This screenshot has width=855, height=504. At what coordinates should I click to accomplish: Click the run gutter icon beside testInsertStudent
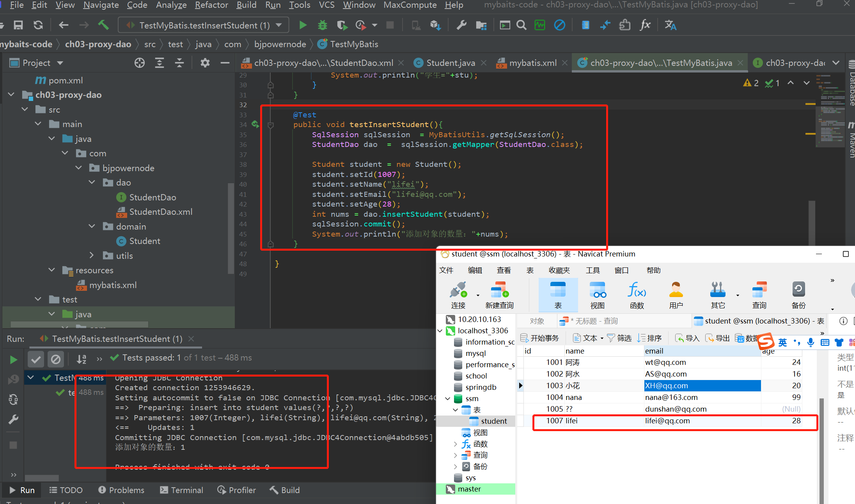(x=255, y=124)
